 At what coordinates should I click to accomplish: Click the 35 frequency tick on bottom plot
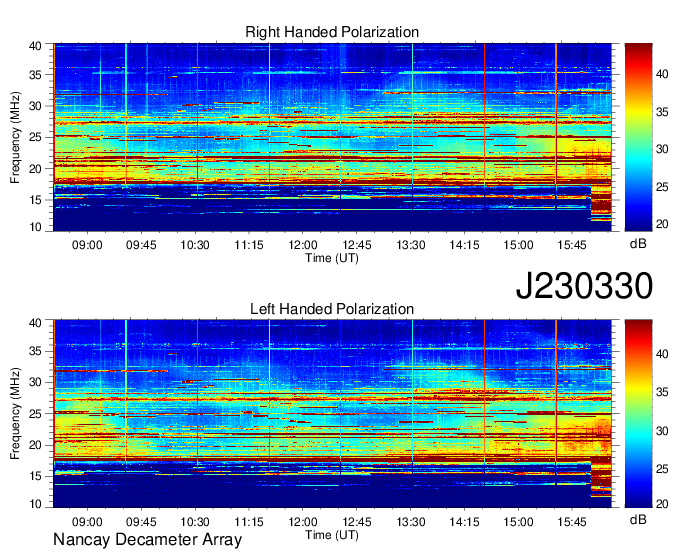[35, 351]
